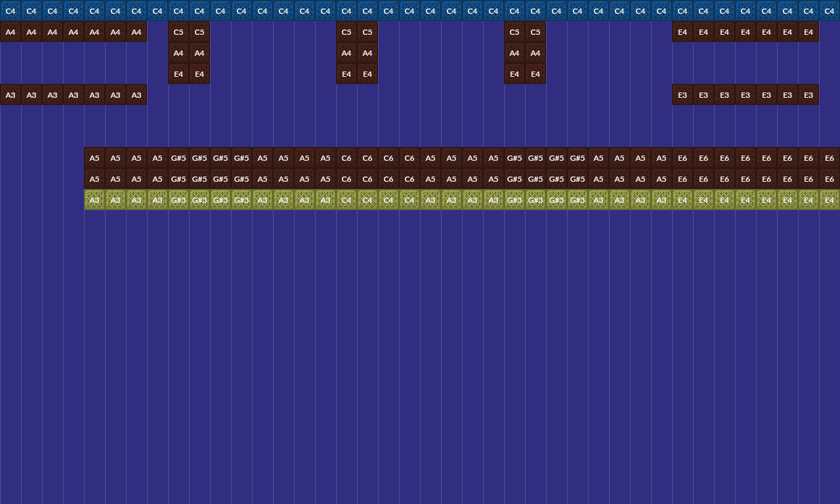The width and height of the screenshot is (840, 504).
Task: Select the rightmost C5 note block
Action: tap(535, 31)
